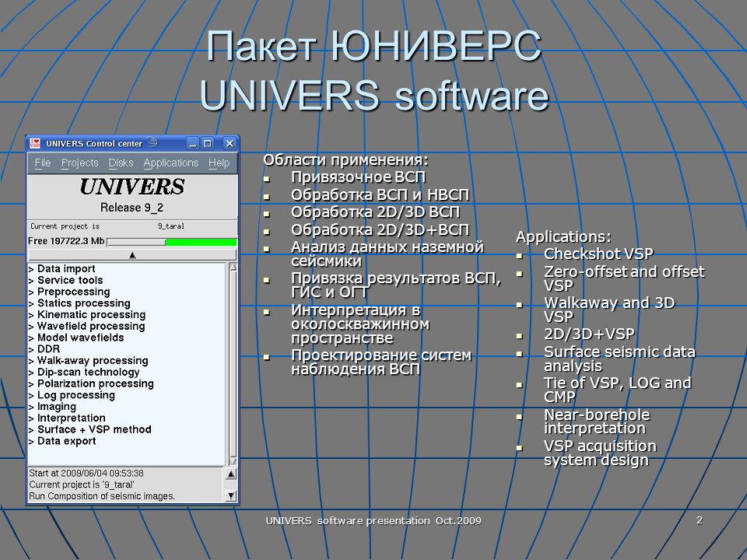Expand the Log processing group
Viewport: 747px width, 560px height.
click(72, 395)
